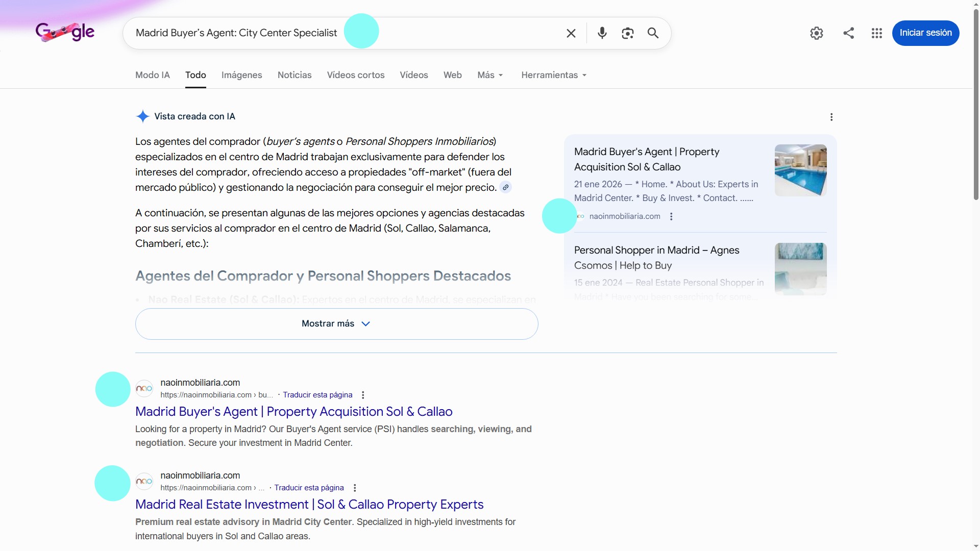Click inside the search input field
980x551 pixels.
coord(449,33)
